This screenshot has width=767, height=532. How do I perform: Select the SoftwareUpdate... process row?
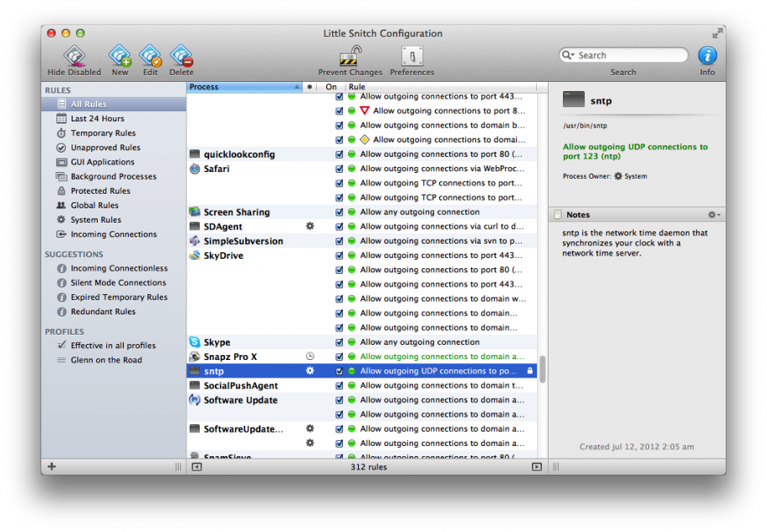(362, 429)
